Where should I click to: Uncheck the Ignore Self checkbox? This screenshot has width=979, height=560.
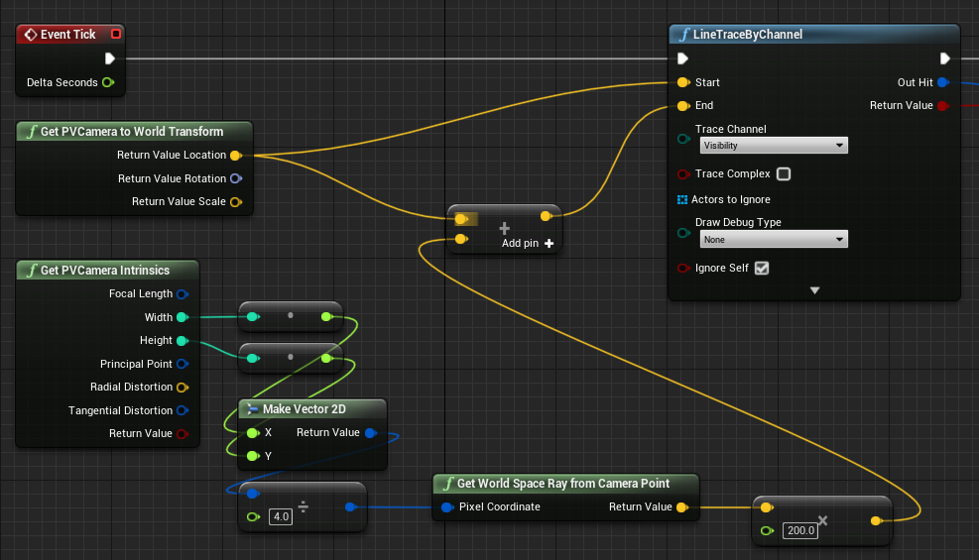pos(762,269)
